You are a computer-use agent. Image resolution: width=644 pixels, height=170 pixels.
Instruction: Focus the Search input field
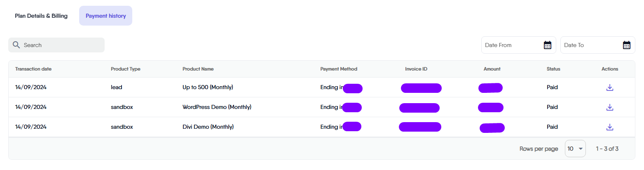(62, 45)
